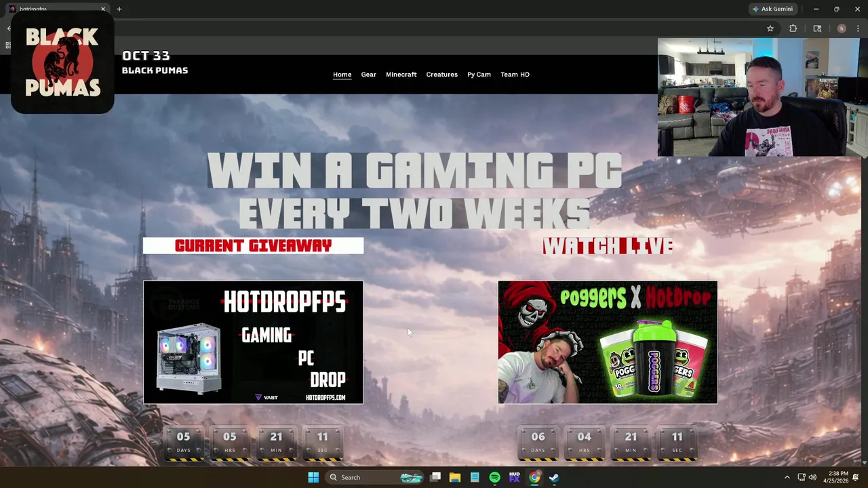Screen dimensions: 868x488
Task: Open Chrome extensions puzzle icon
Action: (x=793, y=28)
